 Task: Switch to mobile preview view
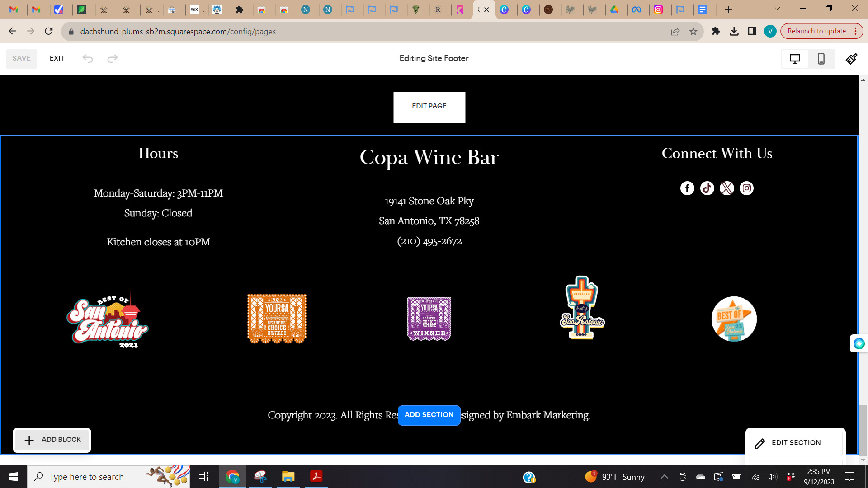coord(821,59)
